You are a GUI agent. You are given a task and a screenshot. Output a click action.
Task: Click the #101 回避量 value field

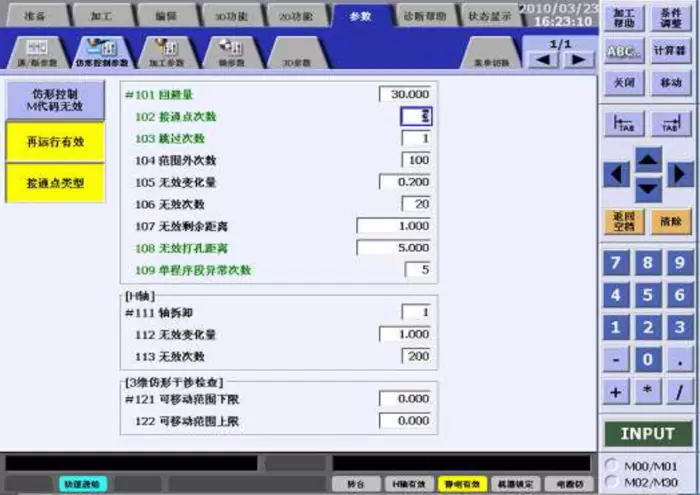pyautogui.click(x=408, y=94)
